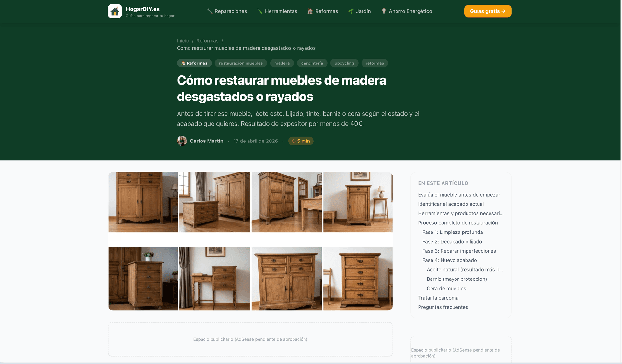Click the house icon on the Reformas tag

[x=184, y=63]
